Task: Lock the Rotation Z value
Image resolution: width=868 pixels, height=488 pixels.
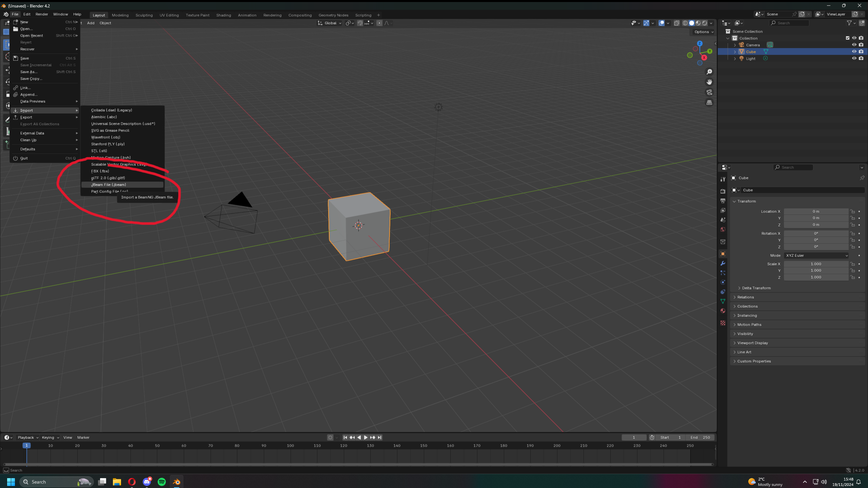Action: pos(852,247)
